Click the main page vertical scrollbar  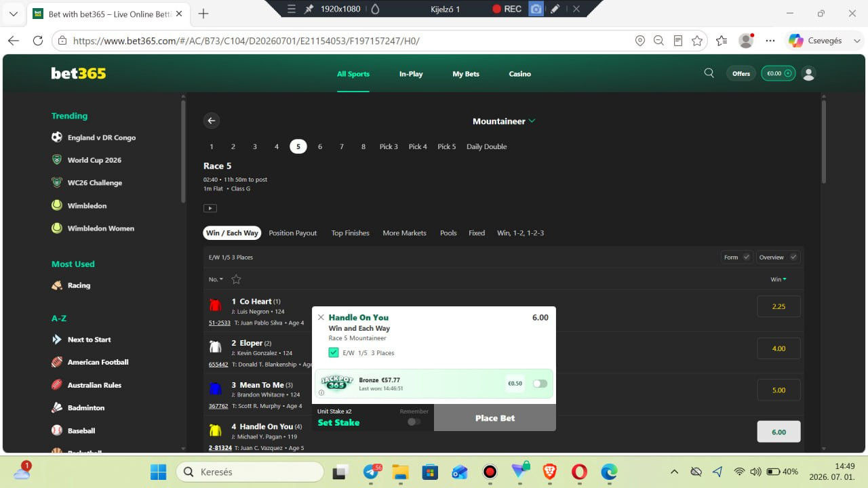pos(824,142)
